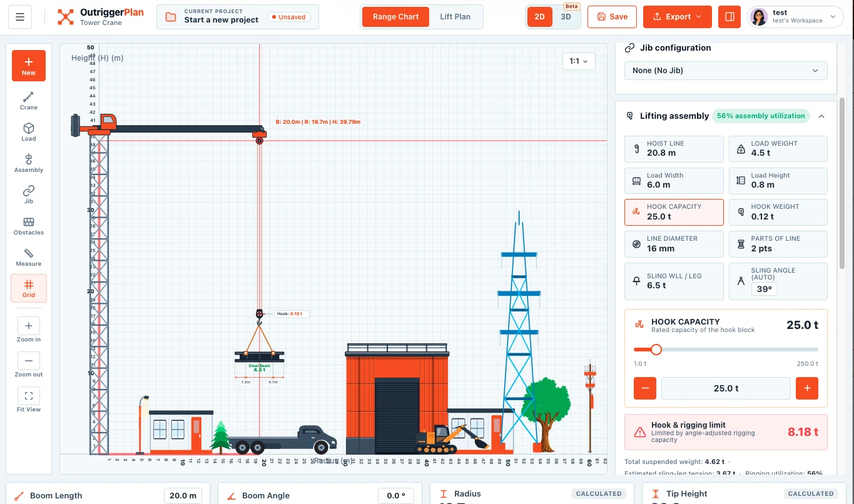Switch to 2D view
854x504 pixels.
coord(539,17)
